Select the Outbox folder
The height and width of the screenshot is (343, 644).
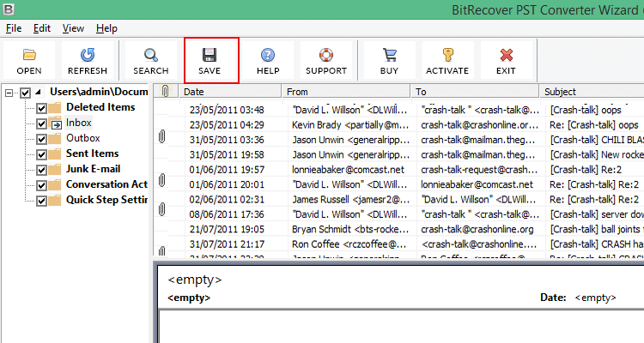[83, 138]
